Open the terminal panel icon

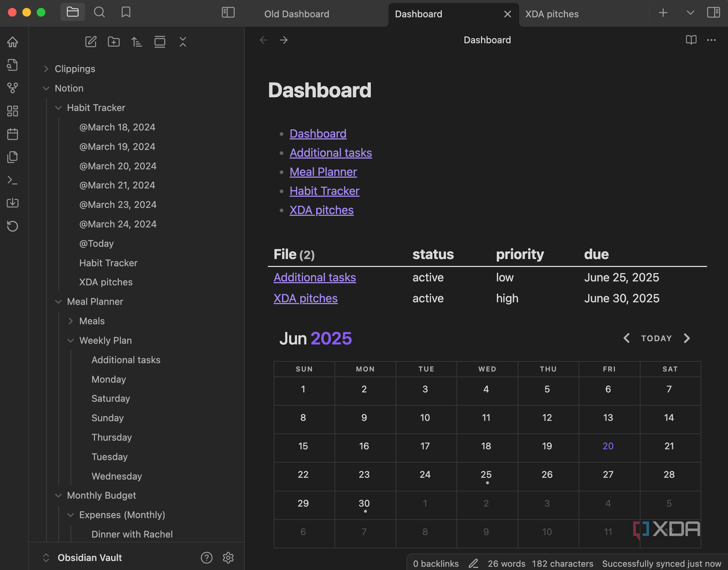[12, 180]
